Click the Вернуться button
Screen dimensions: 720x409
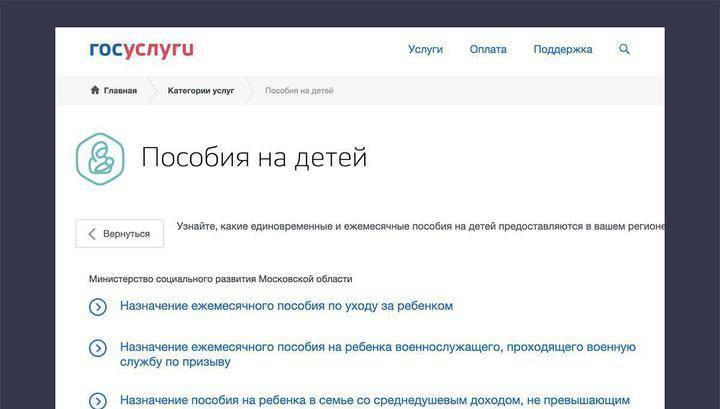pyautogui.click(x=119, y=234)
